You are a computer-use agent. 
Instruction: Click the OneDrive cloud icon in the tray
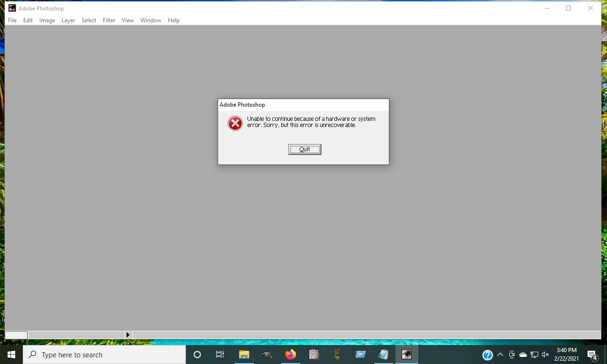[523, 355]
